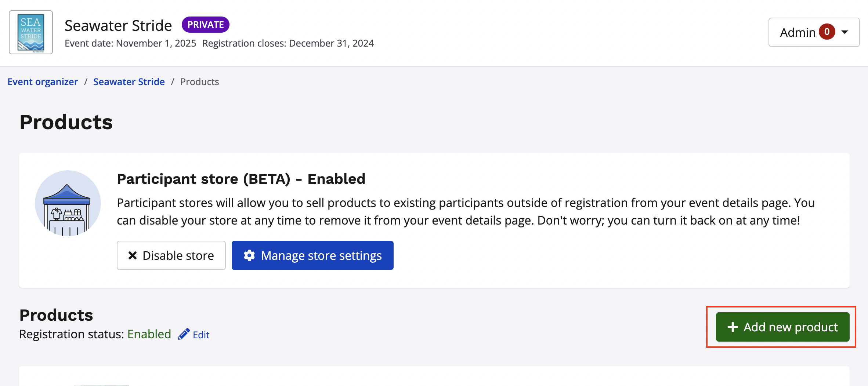Image resolution: width=868 pixels, height=386 pixels.
Task: Click the plus icon on Add new product
Action: 733,327
